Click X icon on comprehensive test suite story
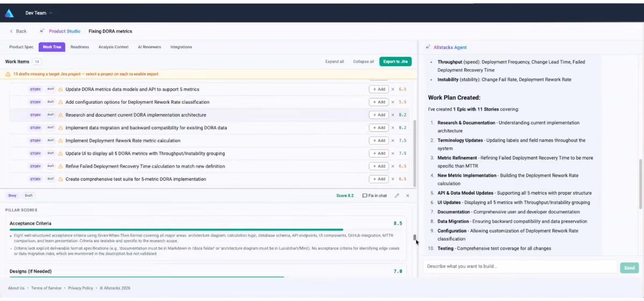 pyautogui.click(x=393, y=180)
